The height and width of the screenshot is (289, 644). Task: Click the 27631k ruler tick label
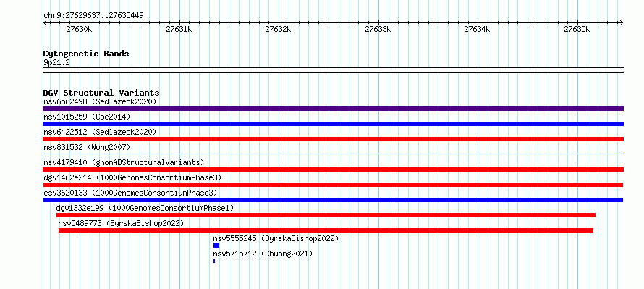179,29
